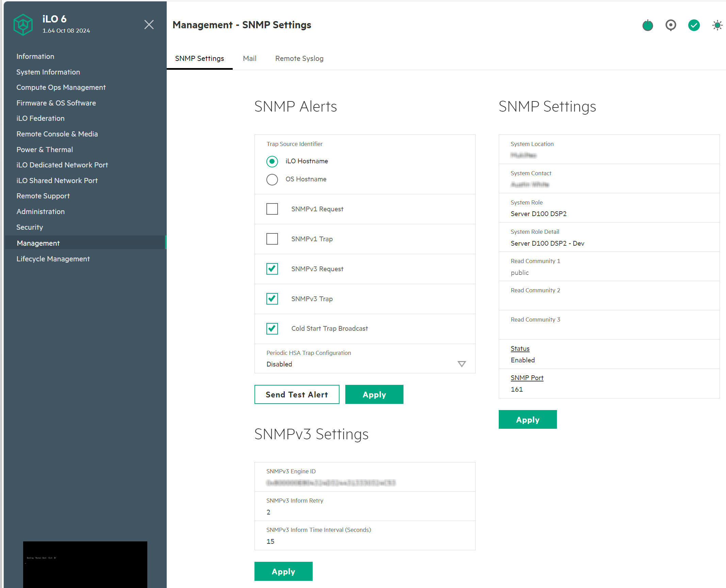Uncheck the SNMPv3 Request checkbox
The width and height of the screenshot is (726, 588).
(x=272, y=269)
